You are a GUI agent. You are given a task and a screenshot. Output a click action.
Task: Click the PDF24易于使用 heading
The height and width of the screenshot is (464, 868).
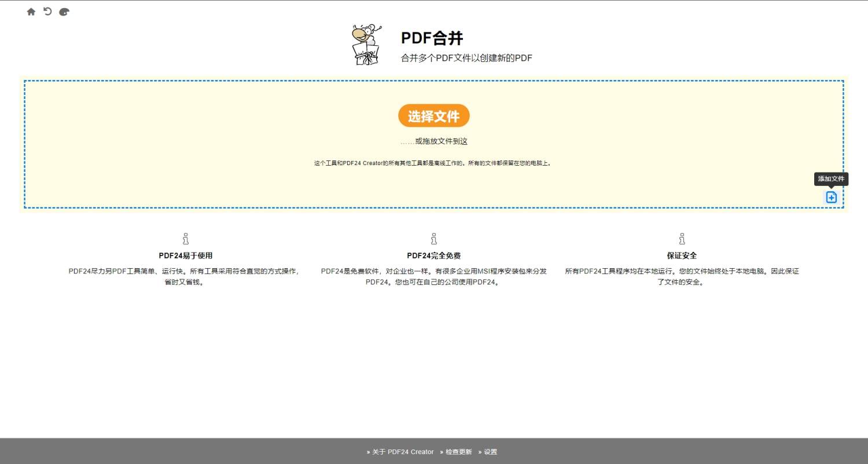(x=186, y=255)
